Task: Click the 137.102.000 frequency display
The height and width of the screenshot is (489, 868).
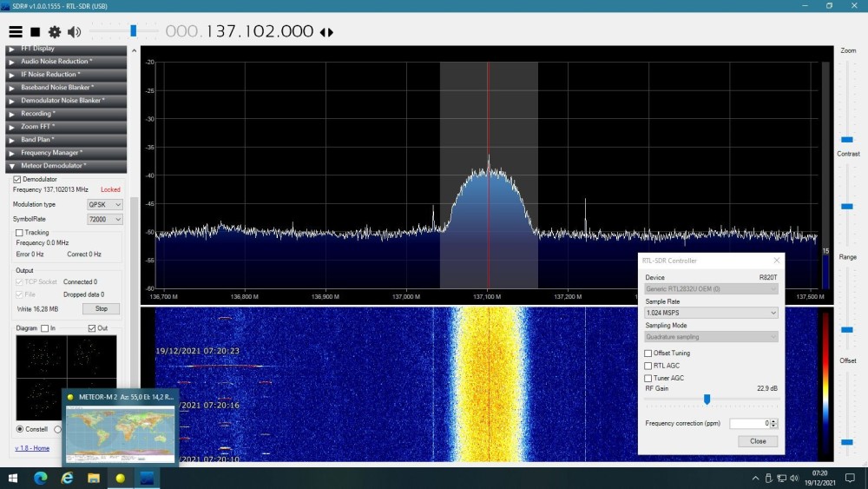Action: click(240, 31)
